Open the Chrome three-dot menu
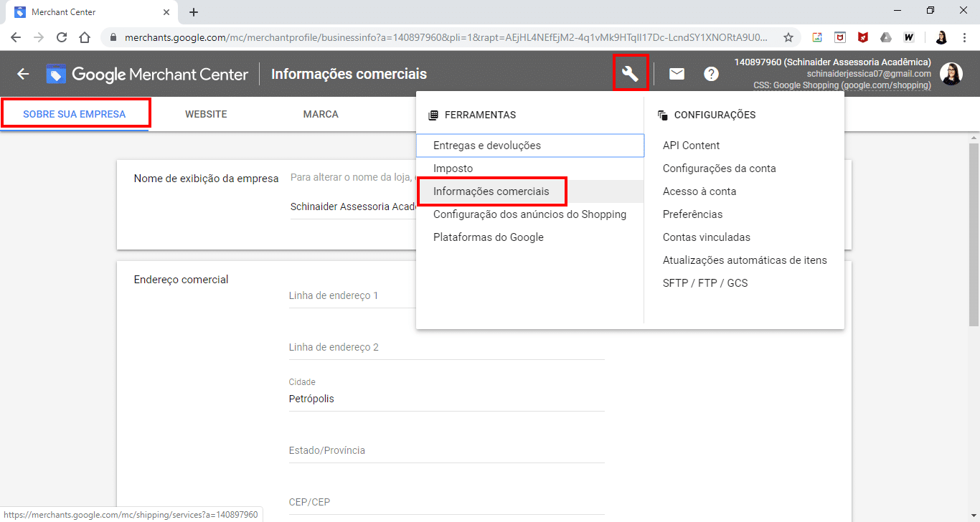Screen dimensions: 980x522 [964, 37]
